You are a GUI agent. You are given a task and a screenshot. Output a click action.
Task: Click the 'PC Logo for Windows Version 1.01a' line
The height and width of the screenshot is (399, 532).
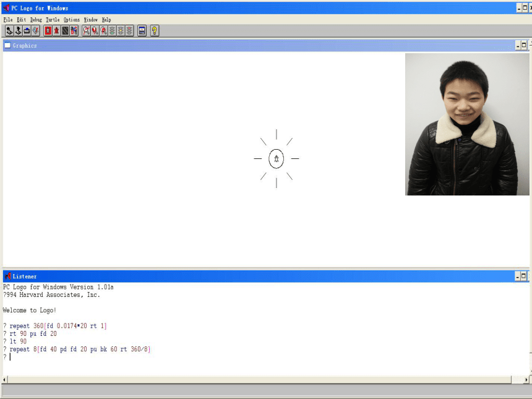pyautogui.click(x=58, y=287)
